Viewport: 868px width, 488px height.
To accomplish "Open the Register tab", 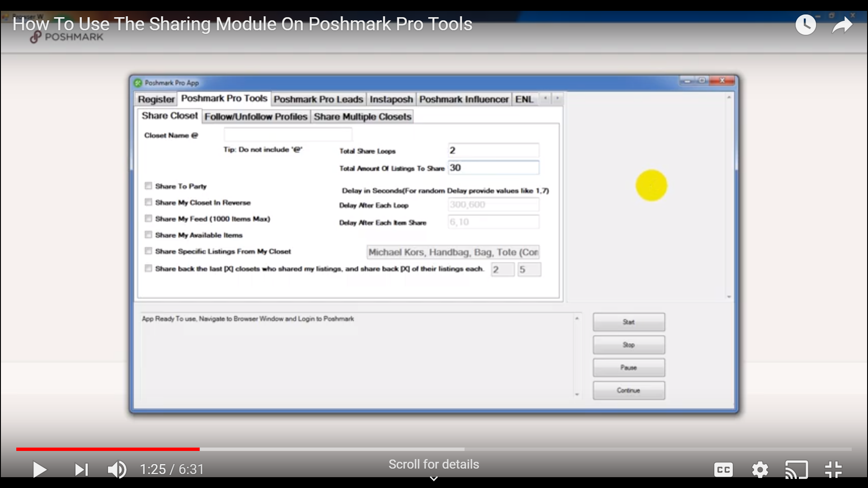I will [x=156, y=99].
